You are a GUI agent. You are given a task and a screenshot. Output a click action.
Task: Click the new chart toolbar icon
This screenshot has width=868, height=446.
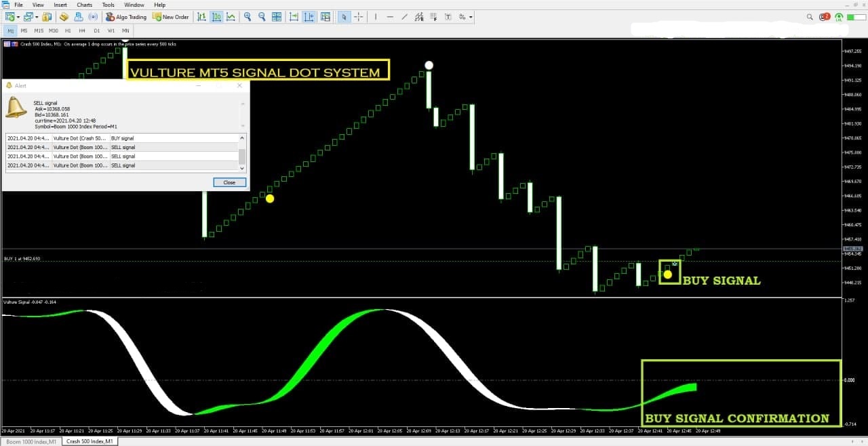(9, 16)
